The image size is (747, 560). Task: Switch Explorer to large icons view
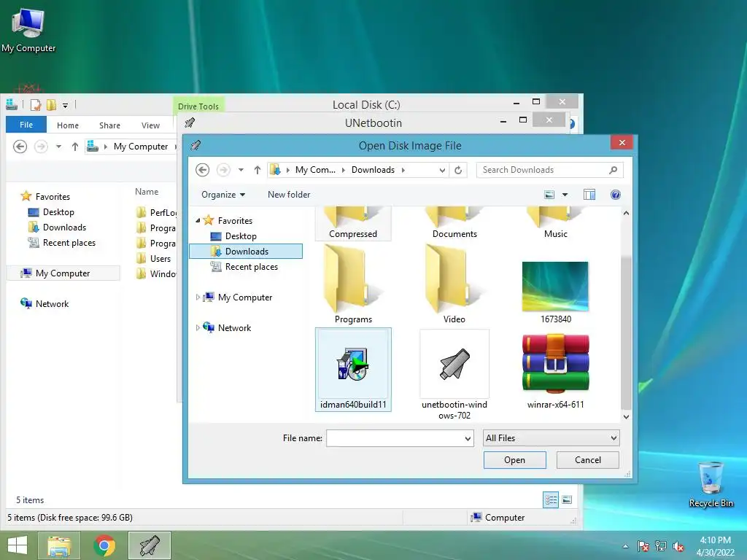(x=567, y=499)
